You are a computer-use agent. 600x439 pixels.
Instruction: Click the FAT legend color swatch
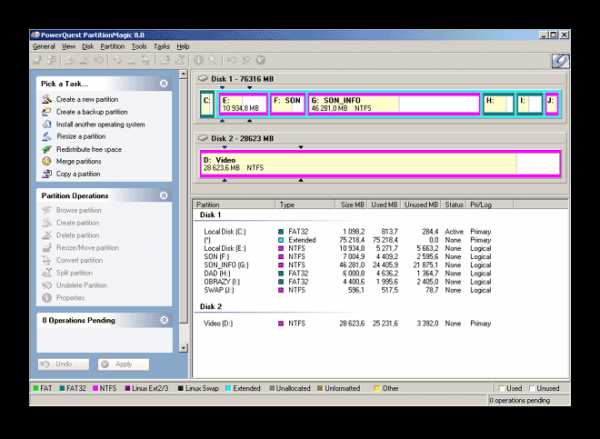(x=36, y=388)
